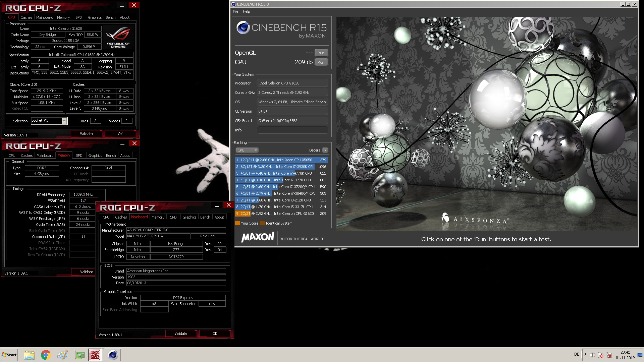The image size is (644, 362).
Task: Select SPD tab in Memory CPU-Z window
Action: pos(79,156)
